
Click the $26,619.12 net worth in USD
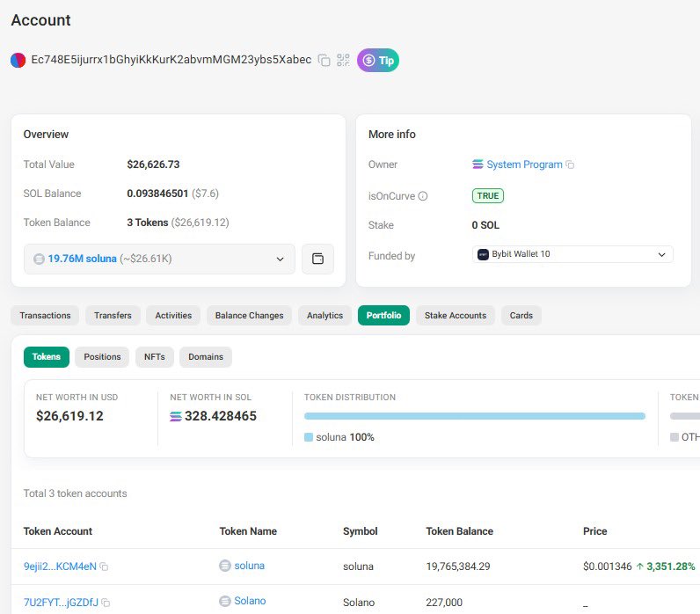click(69, 416)
